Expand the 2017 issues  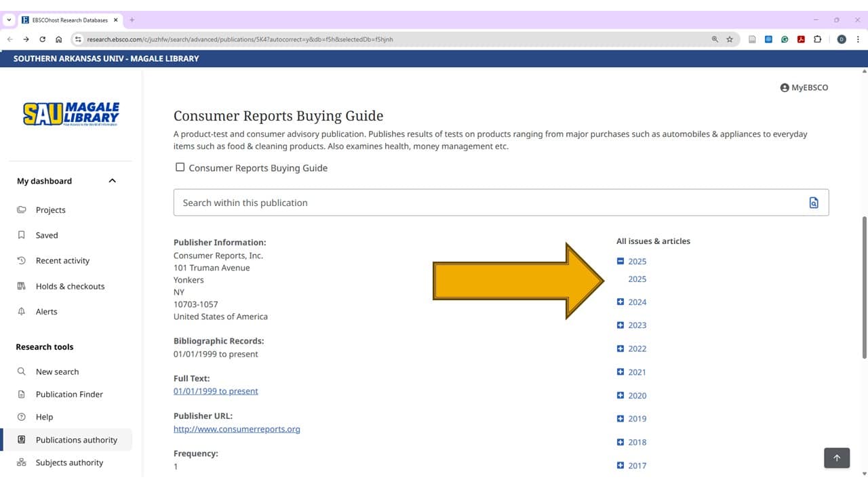(620, 466)
